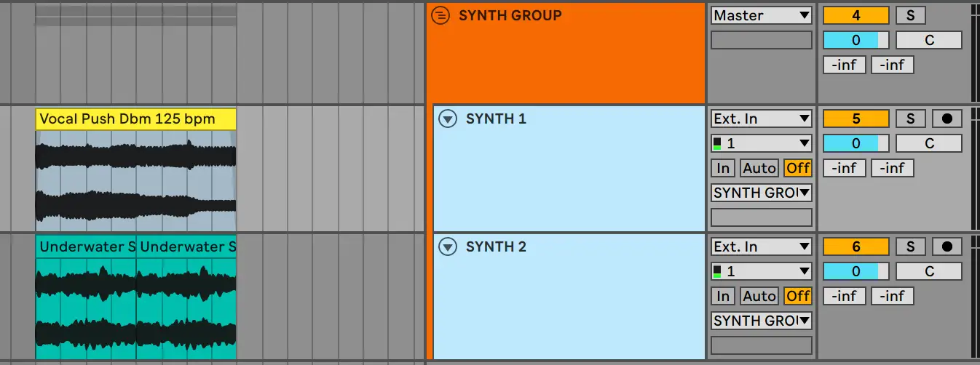Click the SYNTH 2 unfold arrow icon
Viewport: 980px width, 365px height.
tap(447, 247)
